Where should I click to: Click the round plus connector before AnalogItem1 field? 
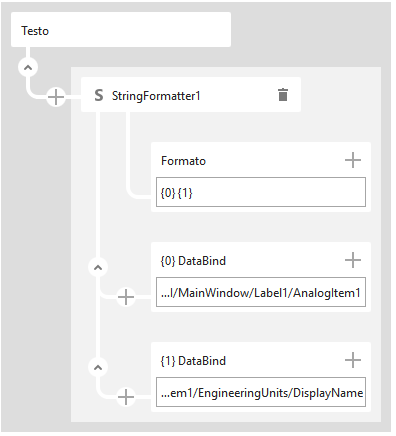[x=126, y=297]
